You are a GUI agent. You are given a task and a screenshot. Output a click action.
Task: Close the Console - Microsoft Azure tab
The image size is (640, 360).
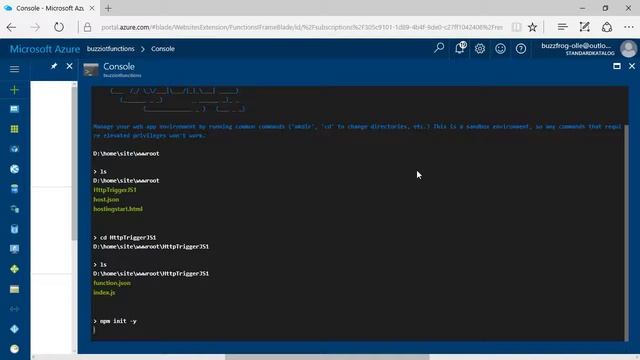[x=92, y=8]
